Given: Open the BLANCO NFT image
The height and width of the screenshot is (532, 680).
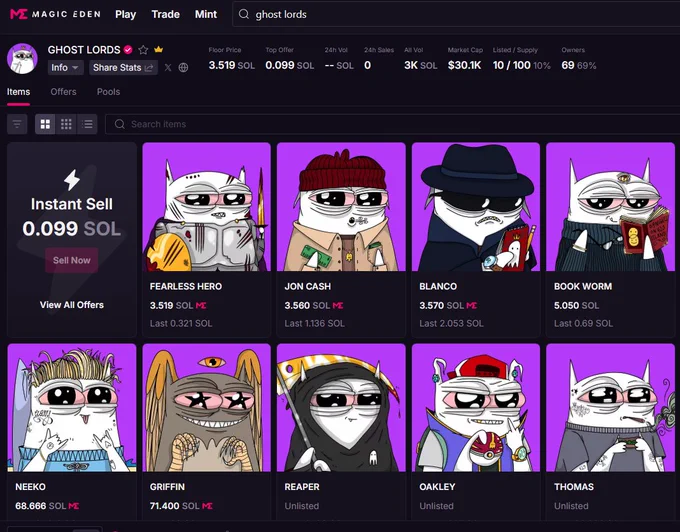Looking at the screenshot, I should pyautogui.click(x=476, y=207).
